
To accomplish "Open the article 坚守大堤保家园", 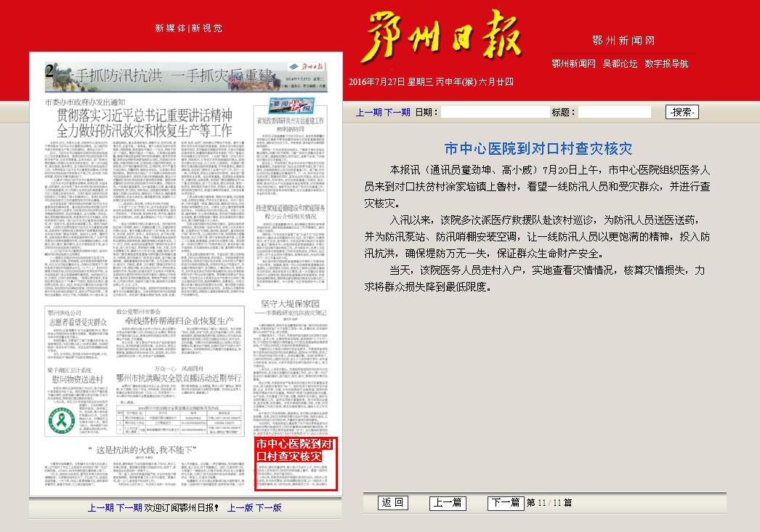I will coord(291,304).
